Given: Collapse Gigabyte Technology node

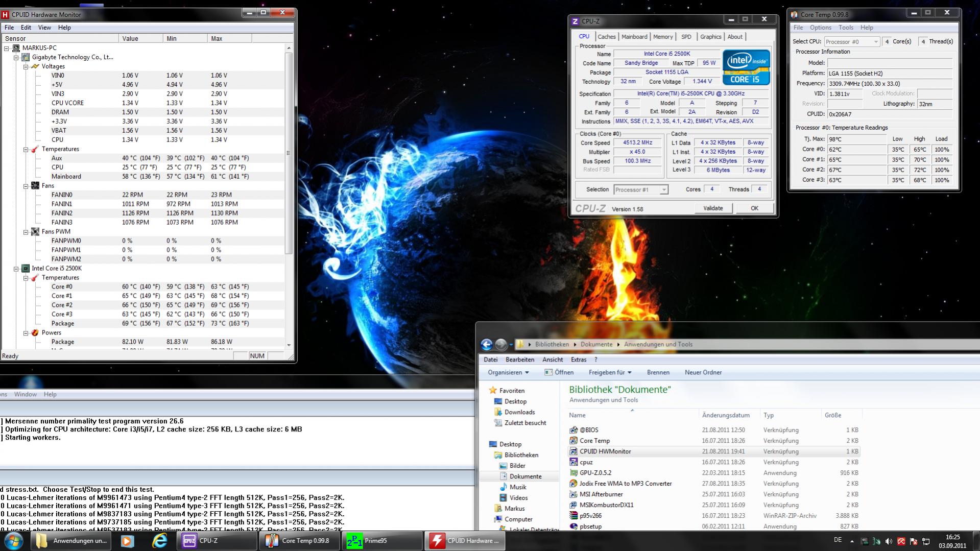Looking at the screenshot, I should point(16,57).
